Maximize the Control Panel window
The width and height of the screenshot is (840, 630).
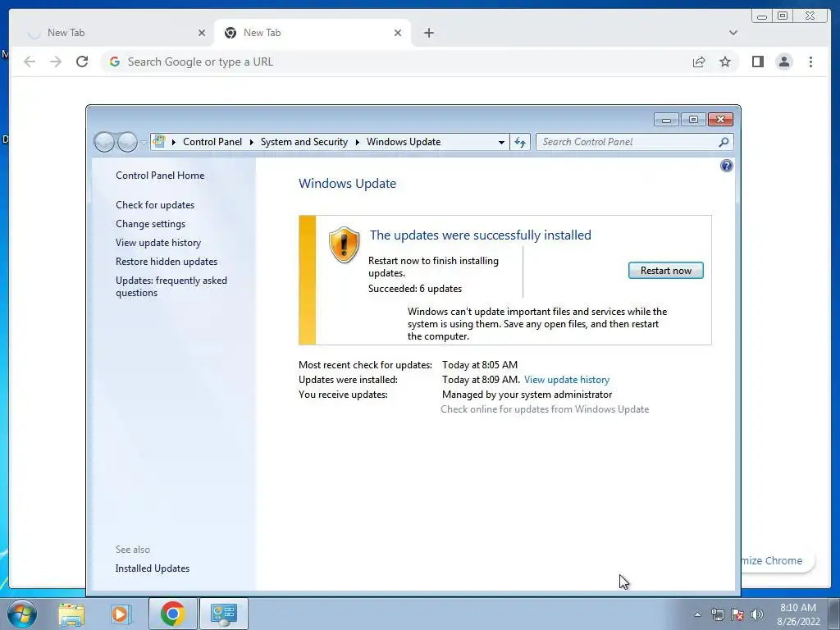point(693,120)
